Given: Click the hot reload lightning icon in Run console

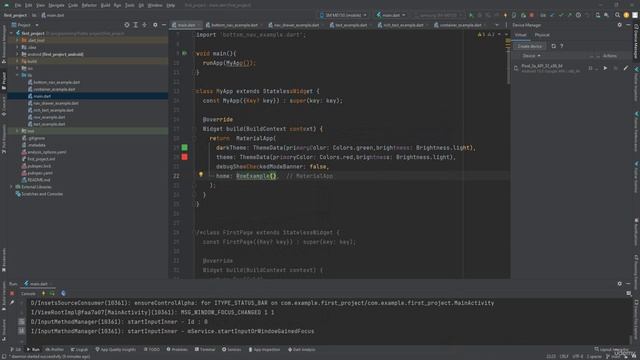Looking at the screenshot, I should [44, 293].
